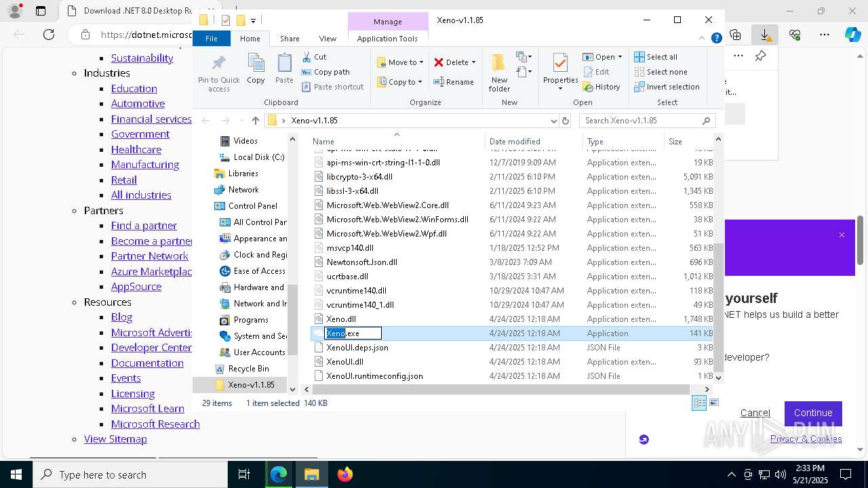
Task: Open Task View on taskbar
Action: 244,474
